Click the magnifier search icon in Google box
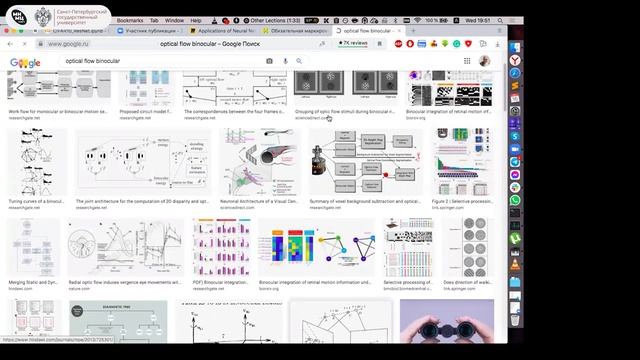Viewport: 640px width, 360px height. [x=299, y=61]
